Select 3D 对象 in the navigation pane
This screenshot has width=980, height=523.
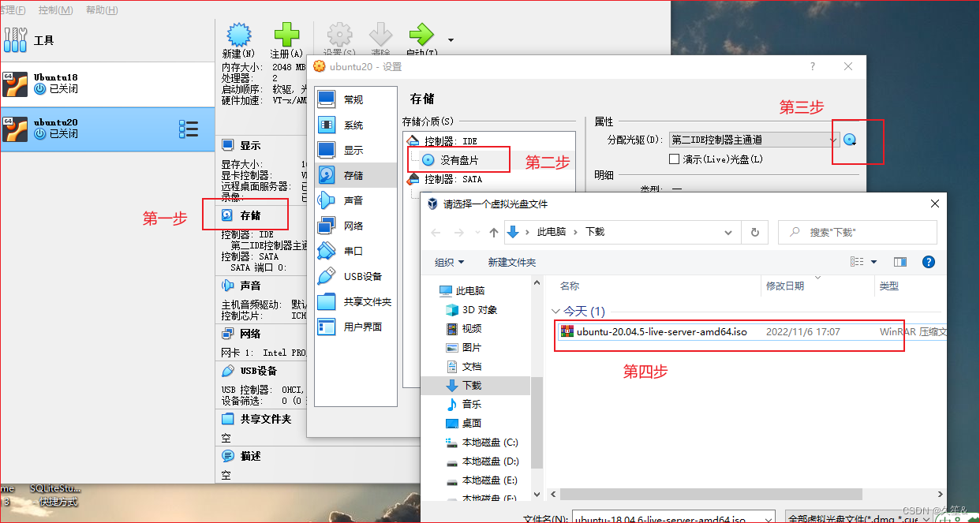pyautogui.click(x=481, y=309)
